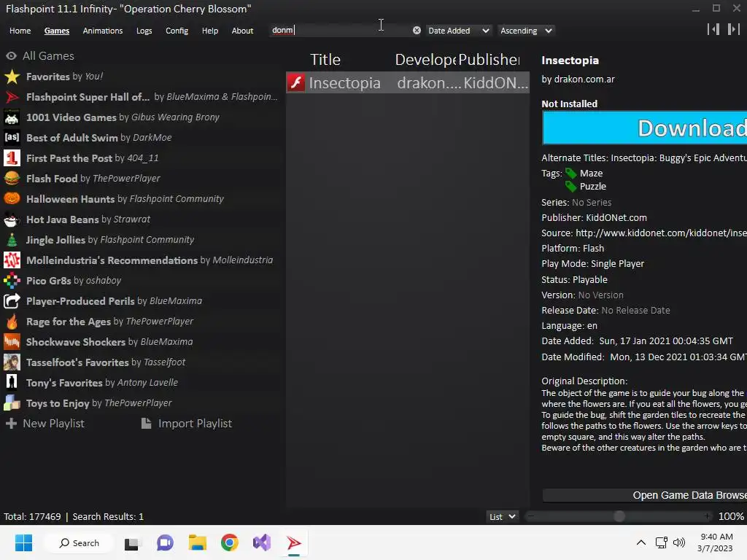Image resolution: width=747 pixels, height=560 pixels.
Task: Click the 'Search Results: 1' status text
Action: [108, 517]
